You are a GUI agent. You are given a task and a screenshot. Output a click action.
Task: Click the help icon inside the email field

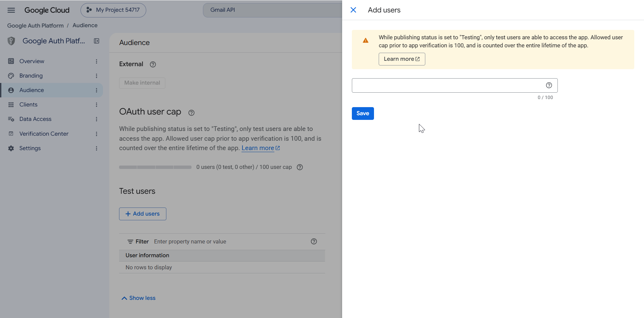(549, 85)
